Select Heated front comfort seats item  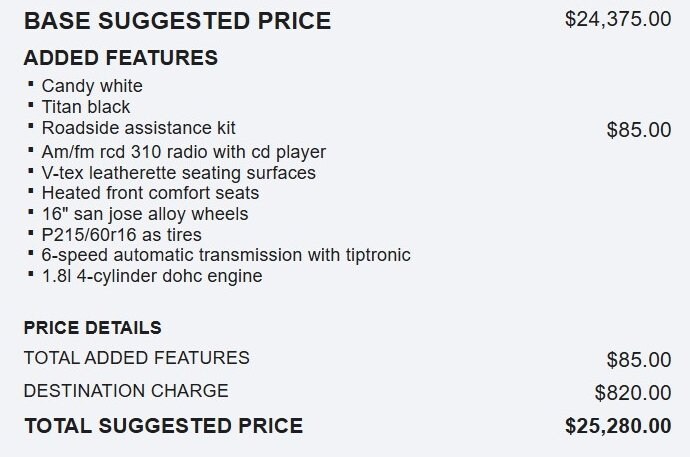150,193
